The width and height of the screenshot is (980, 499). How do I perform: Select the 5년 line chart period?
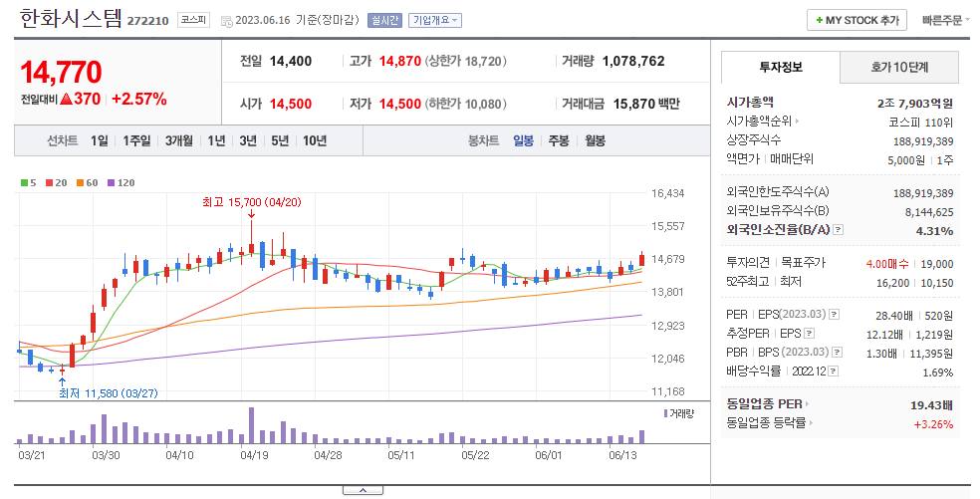[x=280, y=140]
